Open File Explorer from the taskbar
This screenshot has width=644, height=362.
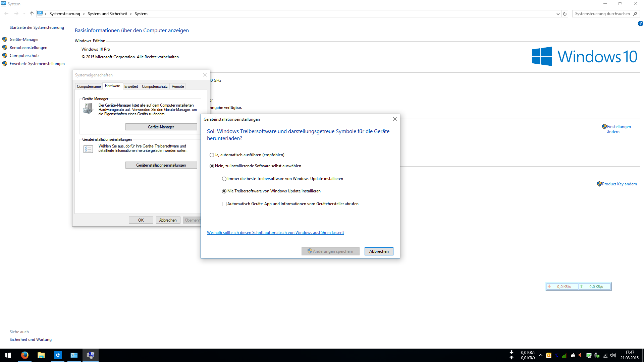point(41,355)
